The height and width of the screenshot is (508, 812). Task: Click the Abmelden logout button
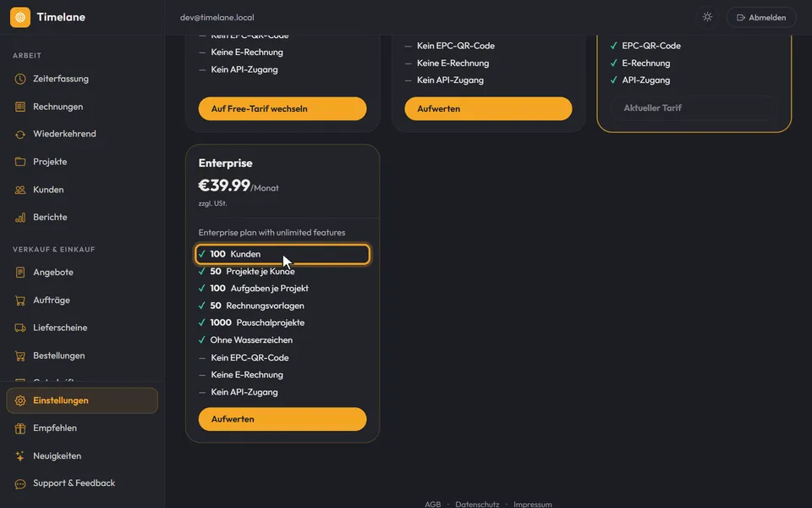(761, 17)
